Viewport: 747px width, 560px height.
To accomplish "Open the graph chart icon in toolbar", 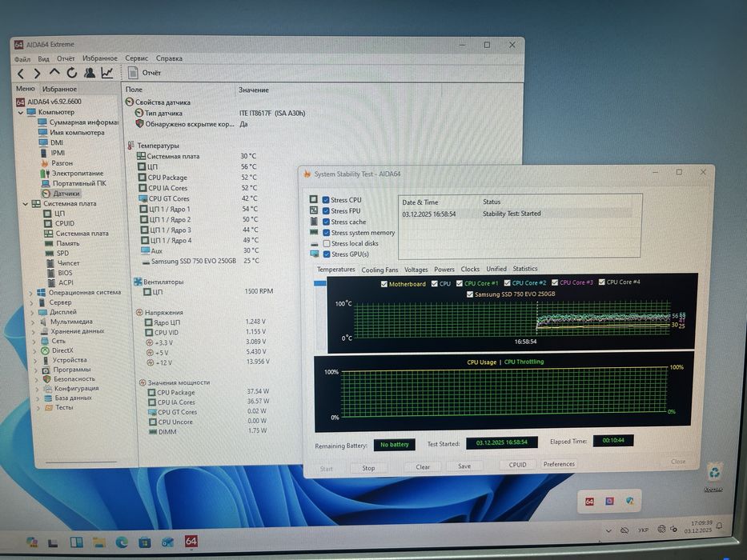I will pyautogui.click(x=107, y=72).
